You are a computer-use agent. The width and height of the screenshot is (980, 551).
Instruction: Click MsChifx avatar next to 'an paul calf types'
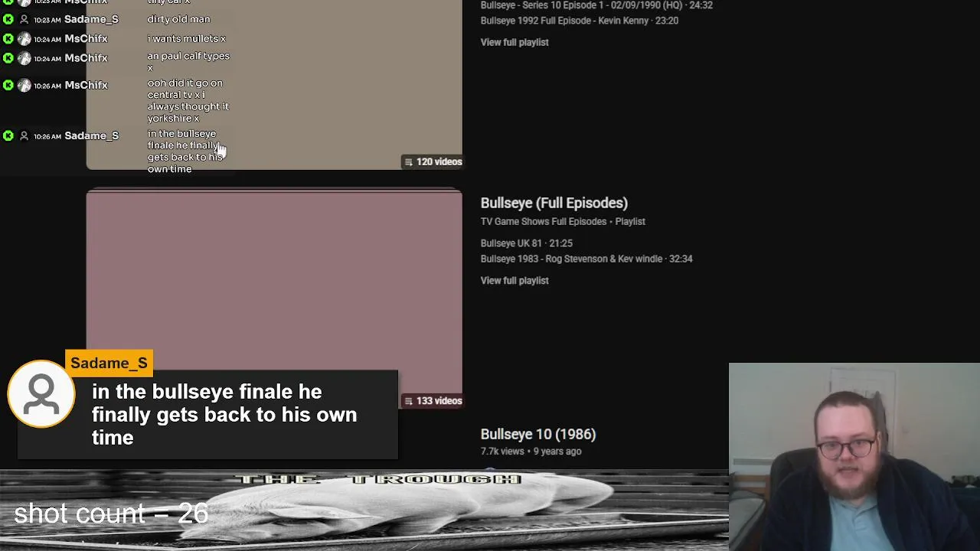(x=24, y=57)
